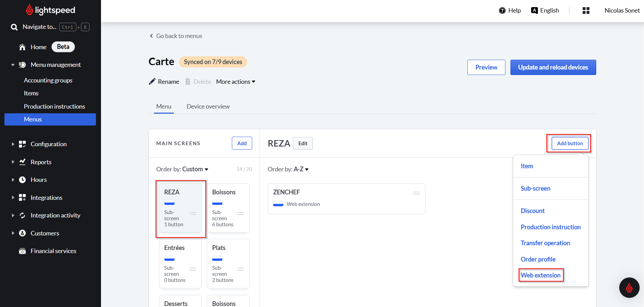Click the Menu management icon
The image size is (644, 307).
(22, 65)
